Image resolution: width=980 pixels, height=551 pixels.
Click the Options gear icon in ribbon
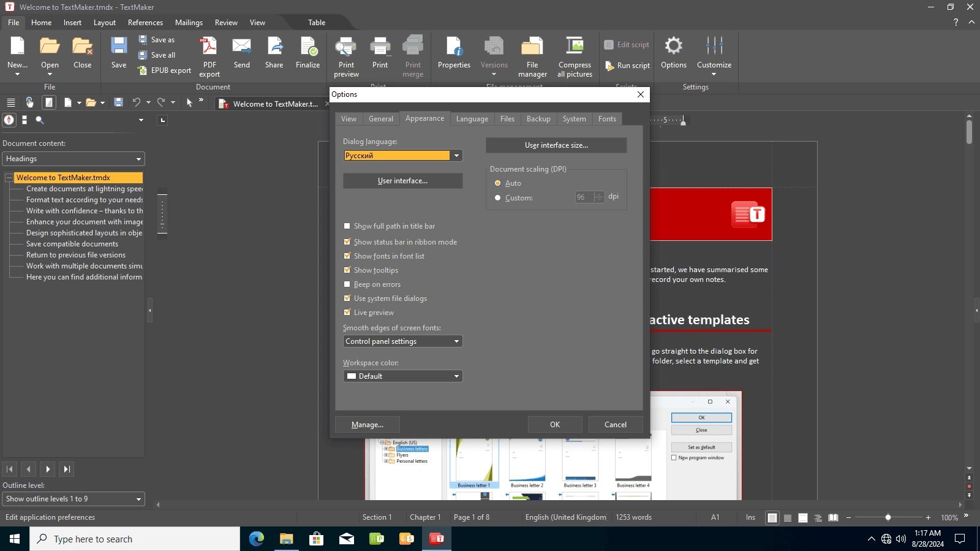674,53
